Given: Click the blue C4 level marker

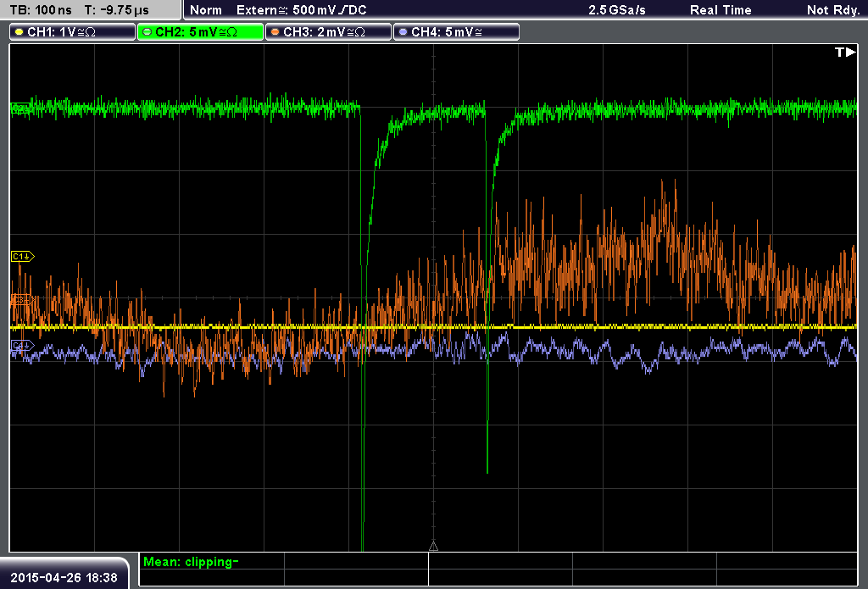Looking at the screenshot, I should pyautogui.click(x=22, y=346).
